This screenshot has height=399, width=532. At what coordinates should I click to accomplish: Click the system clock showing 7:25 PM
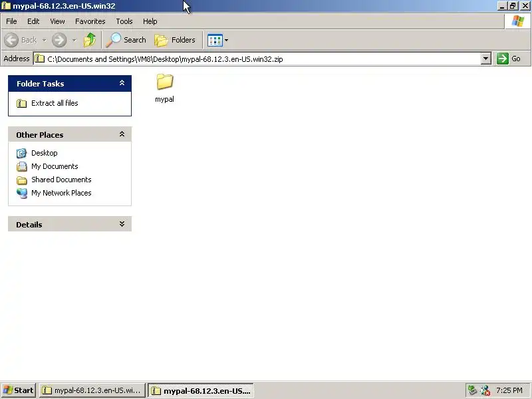509,390
